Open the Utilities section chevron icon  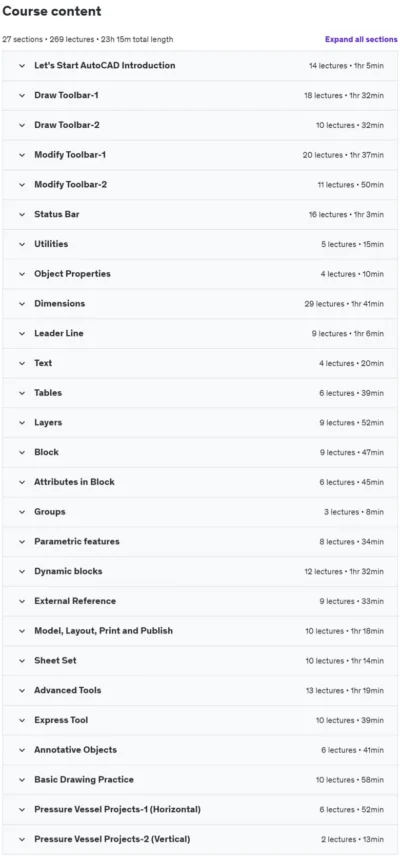point(22,244)
